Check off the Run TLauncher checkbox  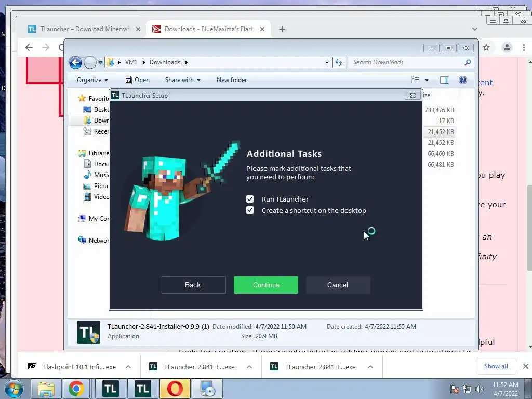tap(250, 199)
